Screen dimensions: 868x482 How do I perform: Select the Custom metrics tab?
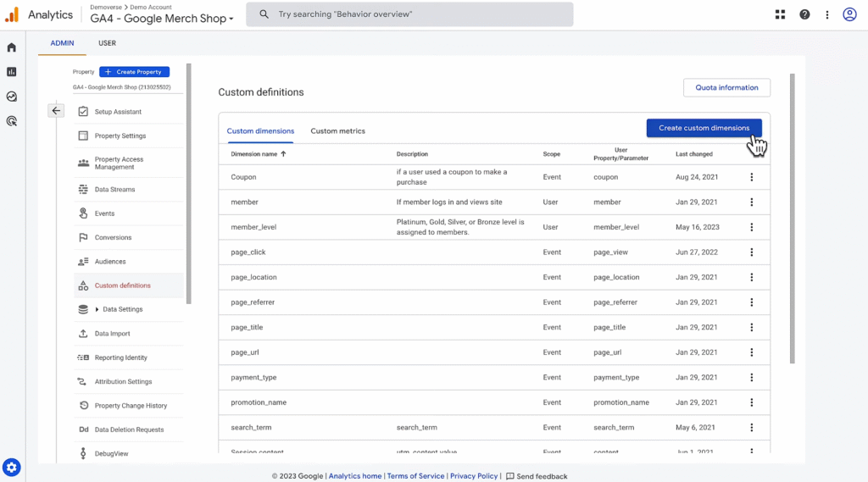[x=337, y=131]
